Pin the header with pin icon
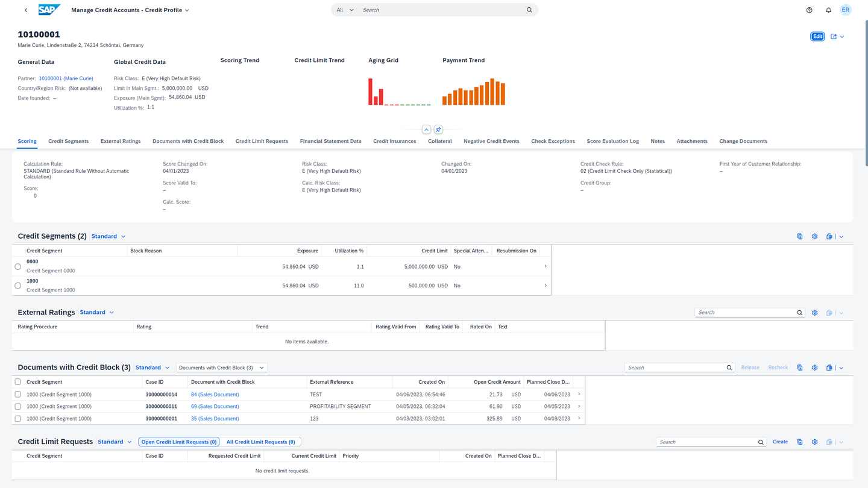This screenshot has width=868, height=488. pyautogui.click(x=438, y=130)
